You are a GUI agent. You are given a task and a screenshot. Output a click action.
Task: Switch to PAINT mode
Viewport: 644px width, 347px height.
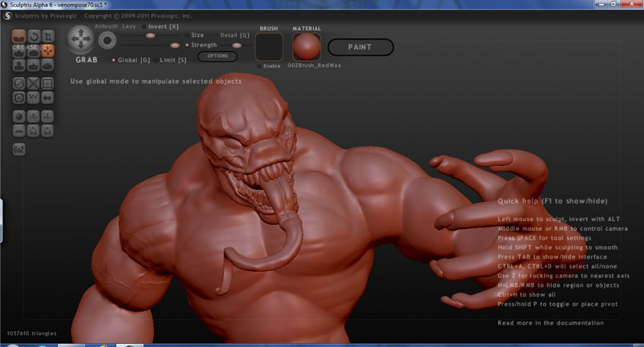[x=360, y=47]
